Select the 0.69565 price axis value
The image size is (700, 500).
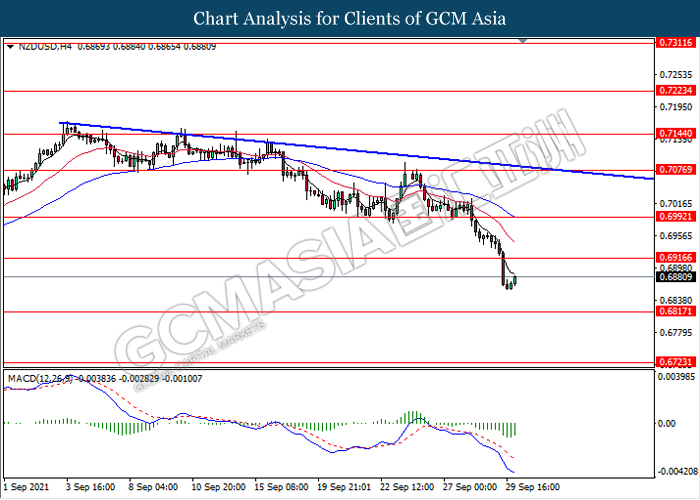[675, 236]
